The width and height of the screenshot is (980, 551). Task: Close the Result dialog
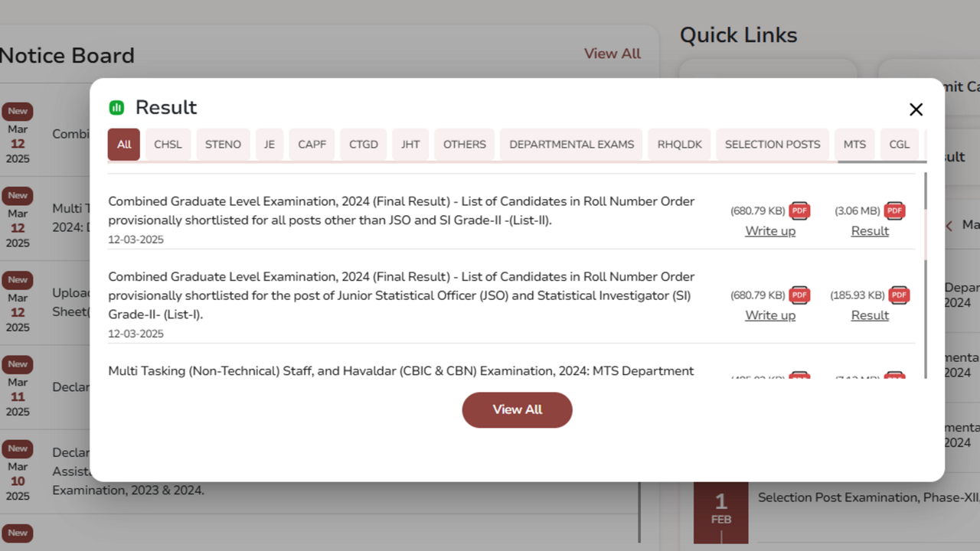pyautogui.click(x=916, y=109)
